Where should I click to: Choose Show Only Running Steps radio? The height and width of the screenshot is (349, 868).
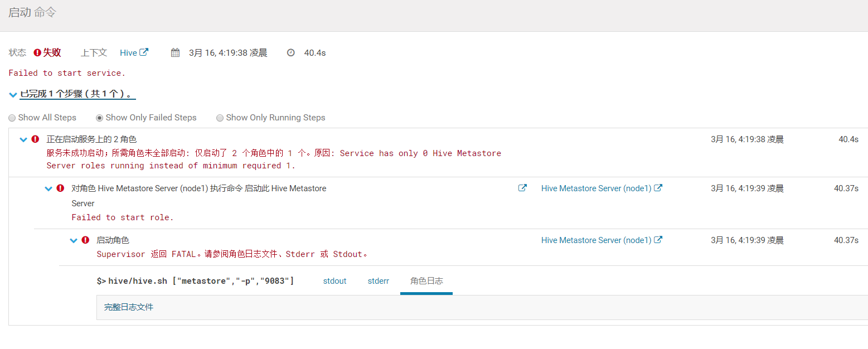tap(220, 118)
